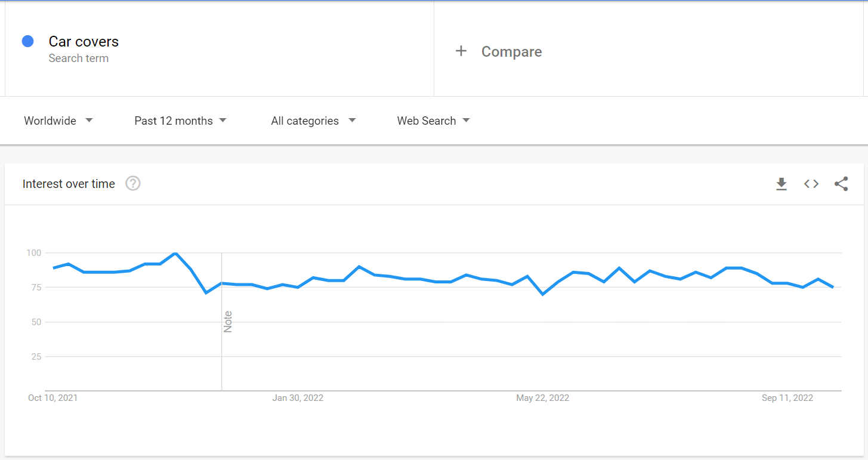
Task: Click the chart peak at value 100
Action: coord(175,254)
